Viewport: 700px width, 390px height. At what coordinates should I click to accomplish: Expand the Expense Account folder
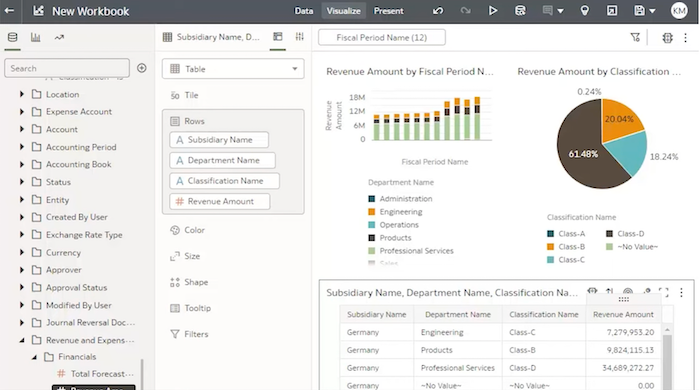tap(21, 112)
